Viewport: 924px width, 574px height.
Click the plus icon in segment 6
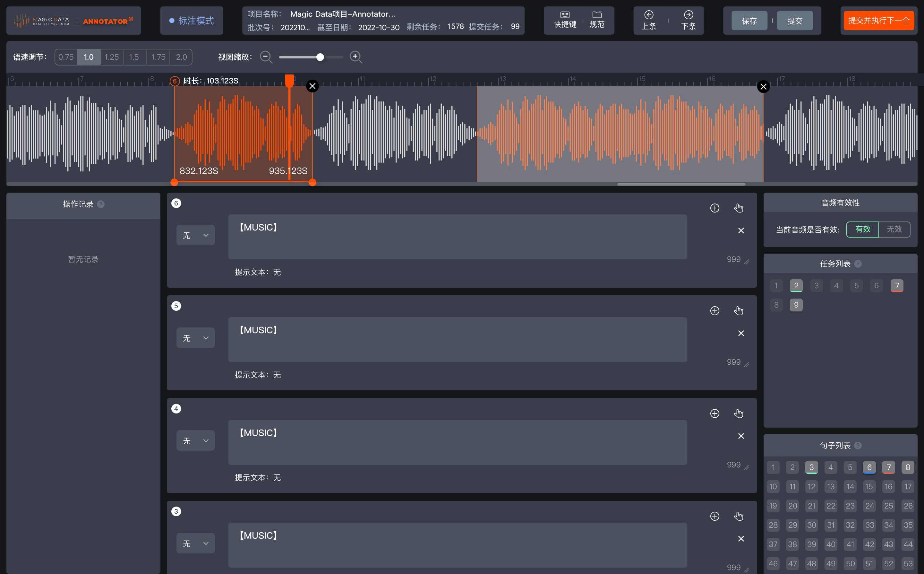pyautogui.click(x=714, y=208)
